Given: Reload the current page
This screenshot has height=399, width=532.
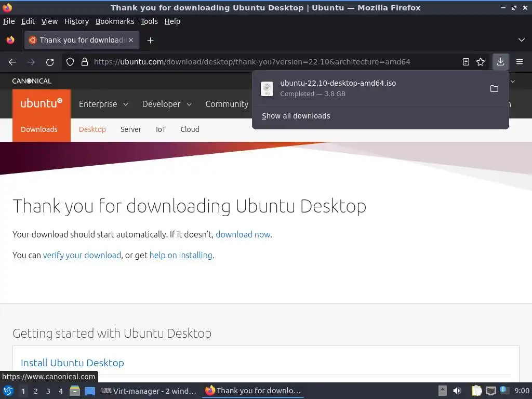Looking at the screenshot, I should (x=50, y=62).
